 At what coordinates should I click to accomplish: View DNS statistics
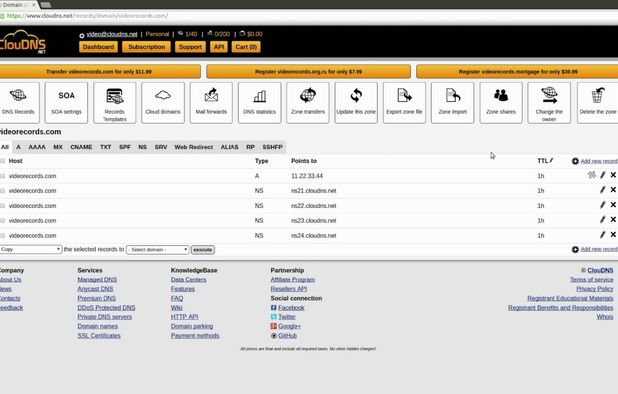point(259,102)
